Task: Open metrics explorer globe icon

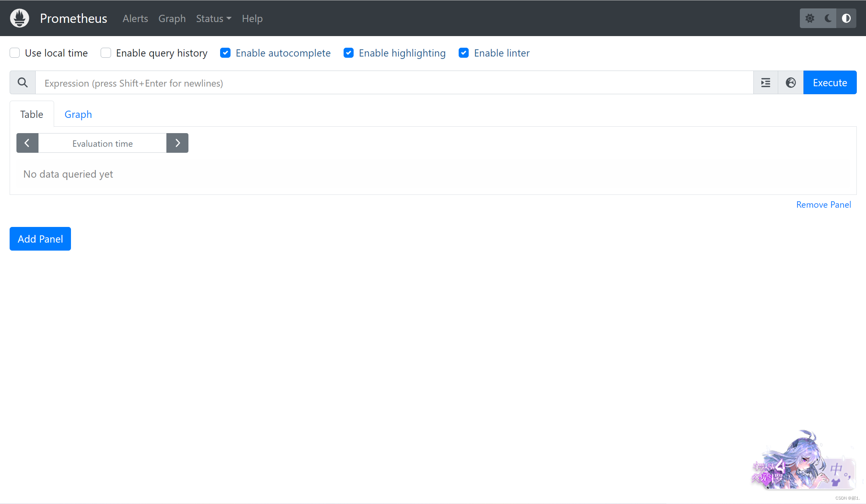Action: pyautogui.click(x=791, y=83)
